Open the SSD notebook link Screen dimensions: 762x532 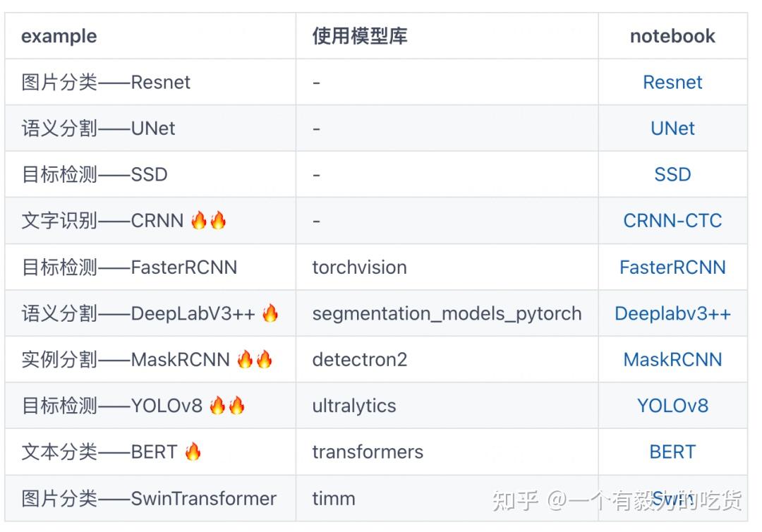coord(672,174)
